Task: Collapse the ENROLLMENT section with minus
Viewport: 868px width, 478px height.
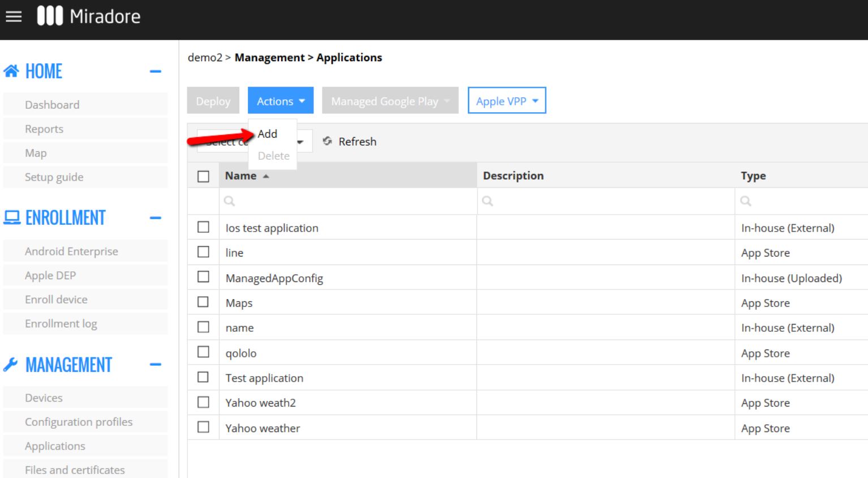Action: click(x=156, y=217)
